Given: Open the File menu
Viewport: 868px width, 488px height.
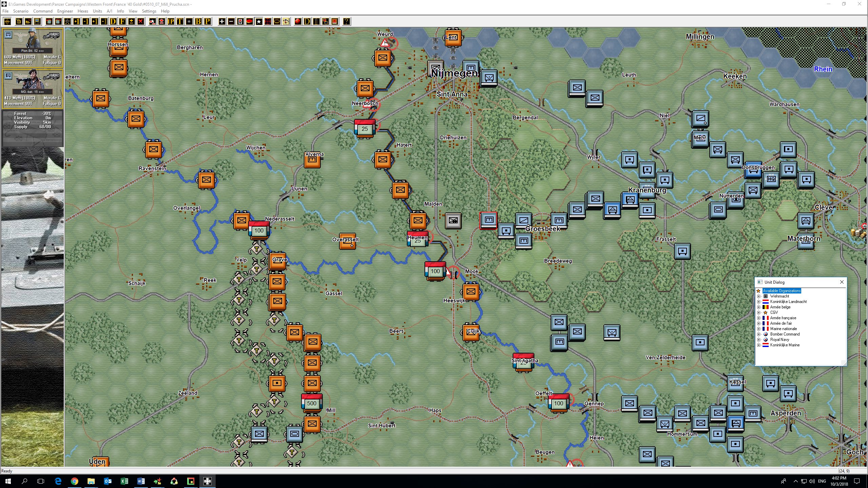Looking at the screenshot, I should coord(5,11).
